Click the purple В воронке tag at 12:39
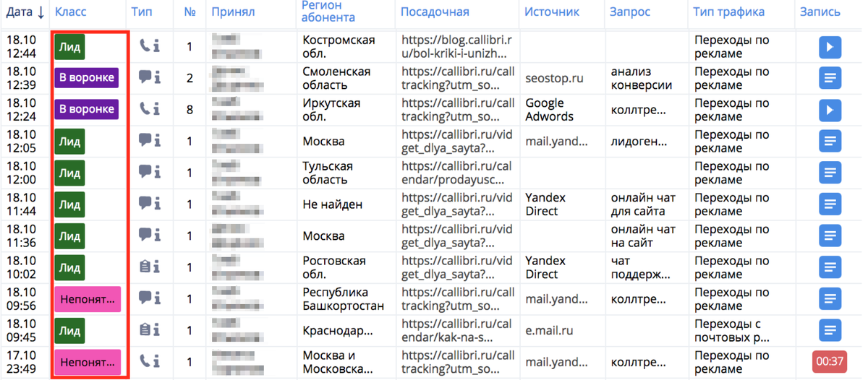Viewport: 868px width, 380px height. [x=86, y=77]
